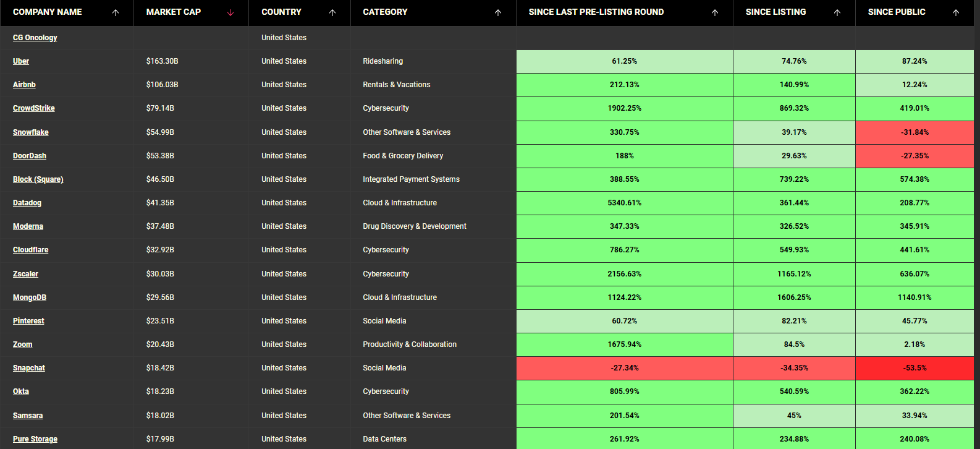Sort by Country using its arrow icon
The height and width of the screenshot is (449, 980).
pos(332,12)
